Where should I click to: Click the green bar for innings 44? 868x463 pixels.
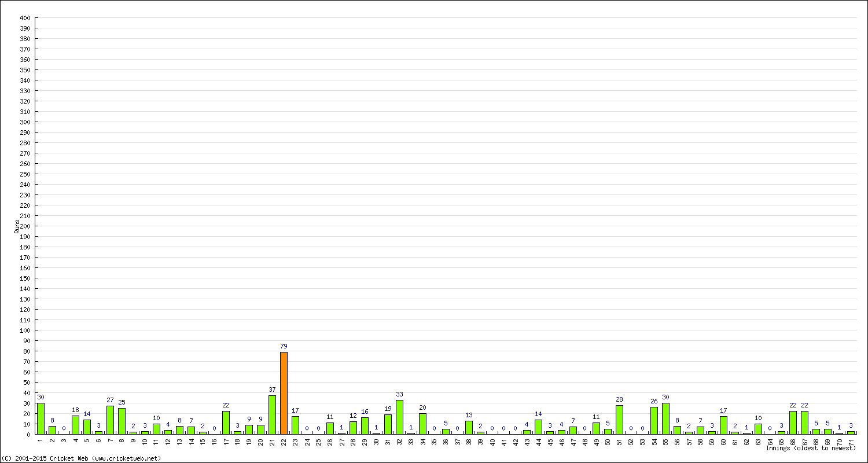[x=538, y=427]
